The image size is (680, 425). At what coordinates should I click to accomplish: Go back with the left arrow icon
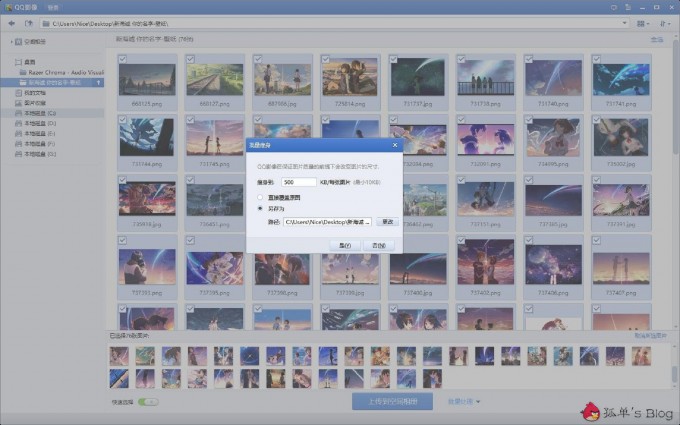click(12, 23)
